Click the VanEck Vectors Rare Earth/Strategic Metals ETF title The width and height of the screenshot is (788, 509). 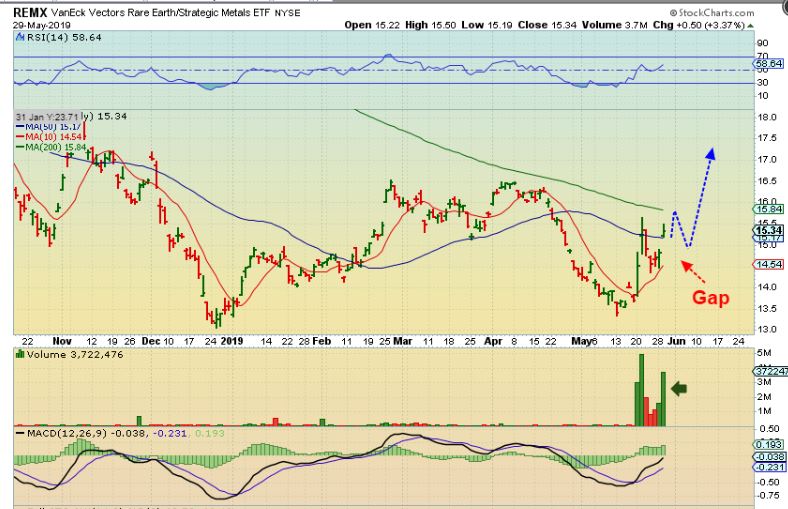[x=161, y=13]
